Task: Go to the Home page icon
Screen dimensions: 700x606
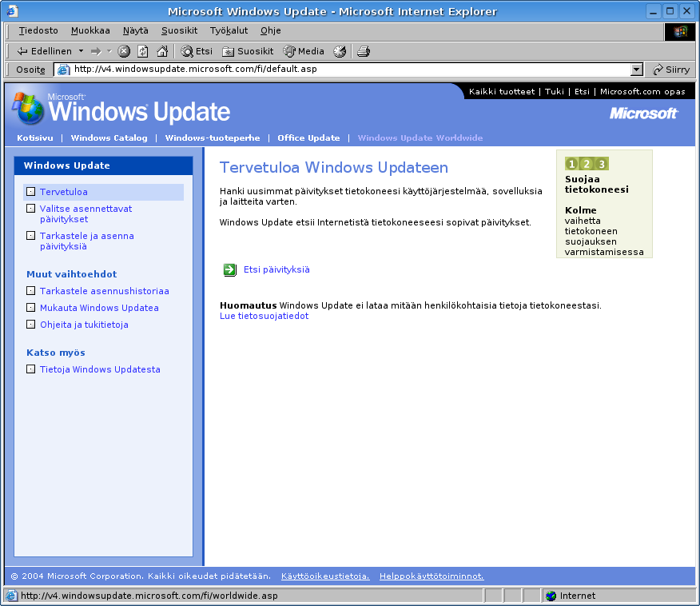Action: coord(162,51)
